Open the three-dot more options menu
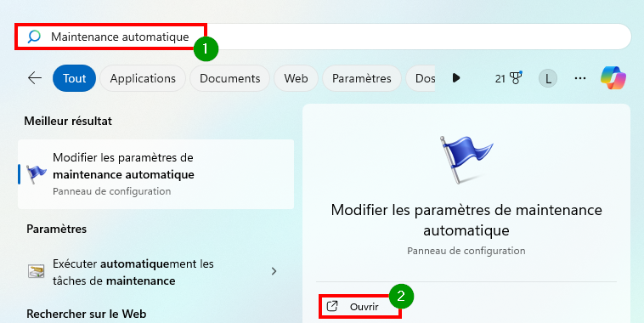Viewport: 644px width, 323px height. (x=580, y=78)
